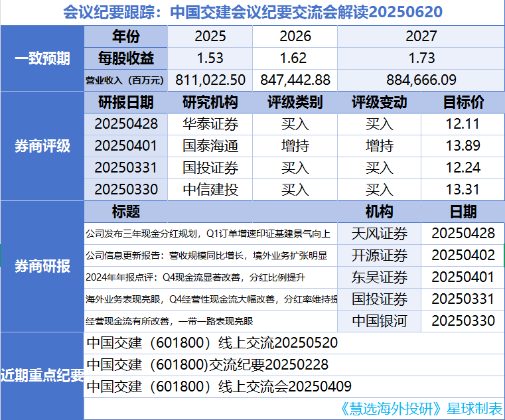Click the 2027 year cell
This screenshot has width=505, height=420.
421,36
